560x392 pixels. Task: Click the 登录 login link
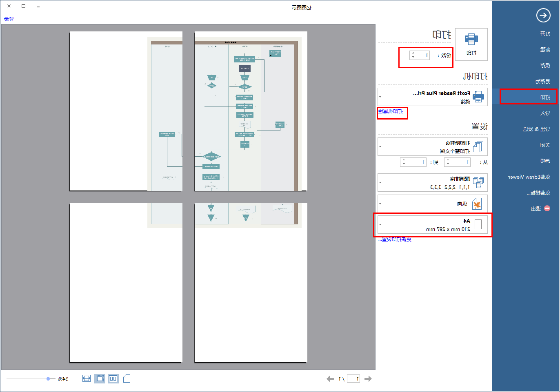[x=9, y=19]
